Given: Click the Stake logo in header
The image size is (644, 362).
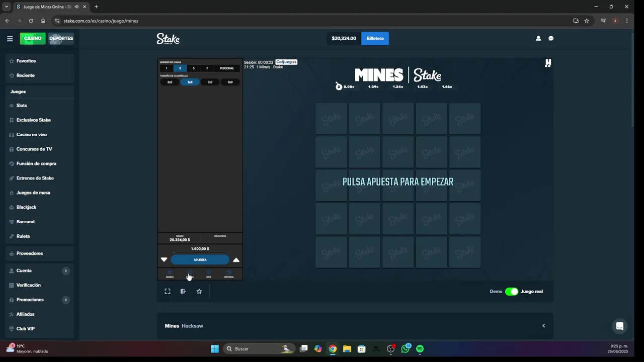Looking at the screenshot, I should pyautogui.click(x=168, y=39).
